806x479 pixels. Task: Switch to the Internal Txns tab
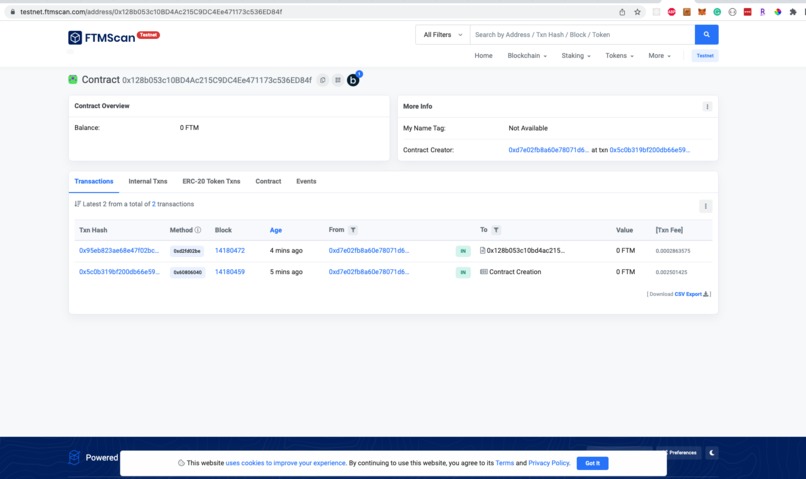point(148,181)
